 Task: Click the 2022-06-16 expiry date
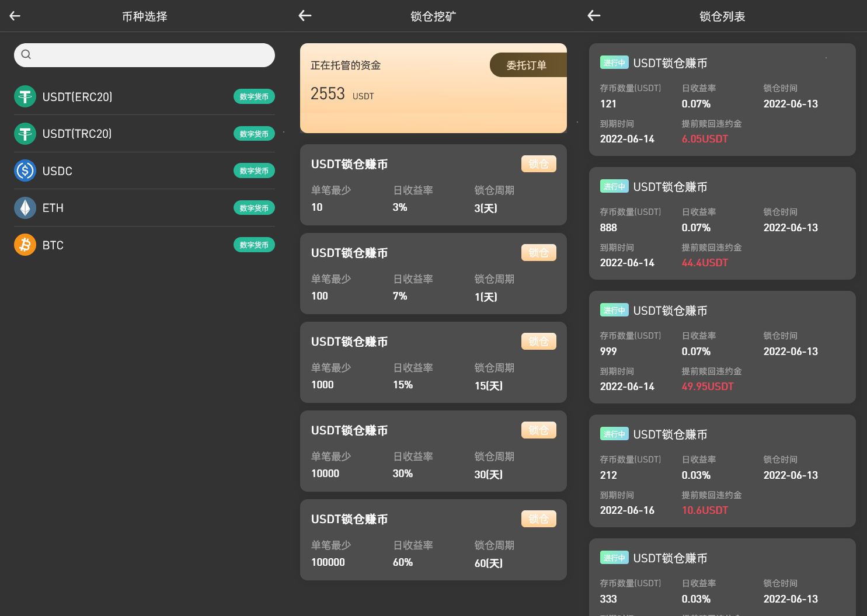(x=627, y=510)
